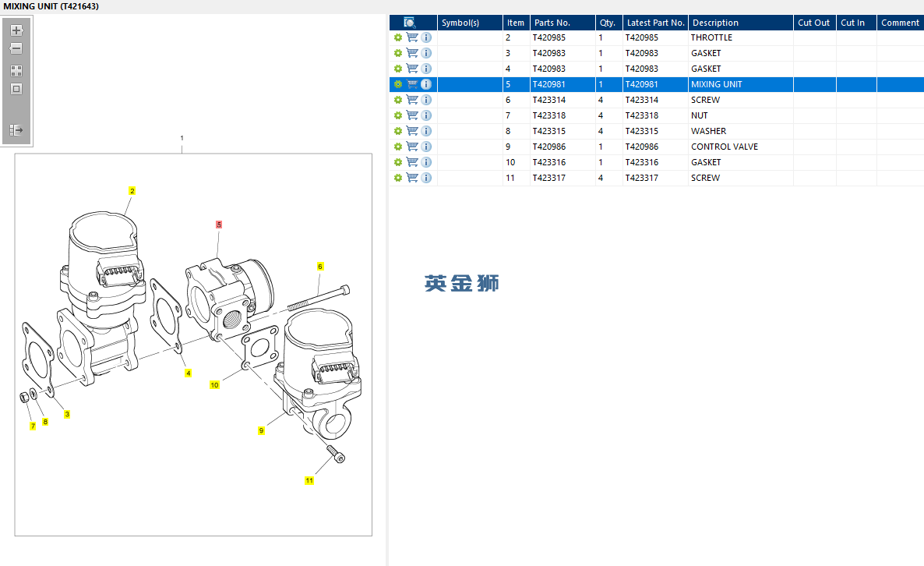Add item 10 GASKET T423316 to cart
Screen dimensions: 924x566
pos(412,162)
